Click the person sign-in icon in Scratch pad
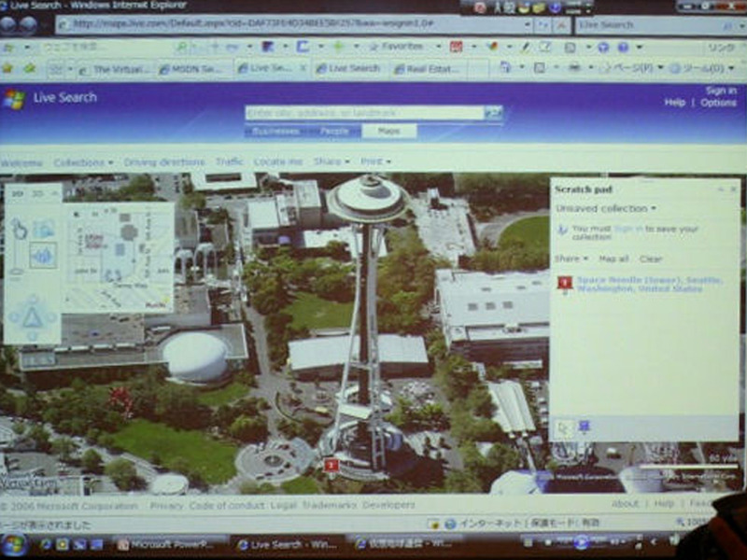 [563, 230]
